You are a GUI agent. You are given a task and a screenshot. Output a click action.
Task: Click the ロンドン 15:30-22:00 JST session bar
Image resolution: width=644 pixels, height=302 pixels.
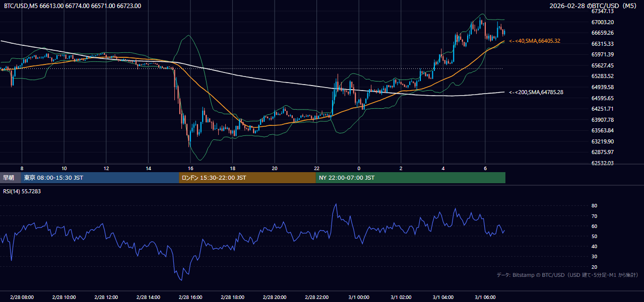(x=247, y=178)
